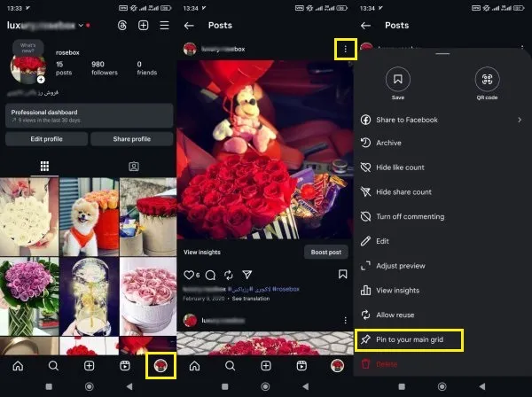Go back from the right Posts screen
This screenshot has height=397, width=532.
click(365, 26)
